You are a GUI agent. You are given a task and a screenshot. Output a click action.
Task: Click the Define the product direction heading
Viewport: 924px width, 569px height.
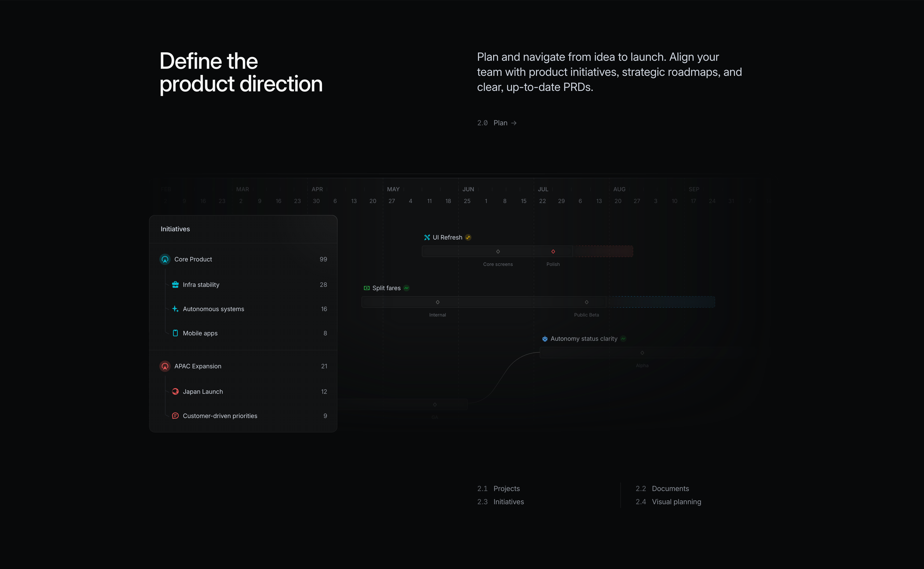pos(241,72)
